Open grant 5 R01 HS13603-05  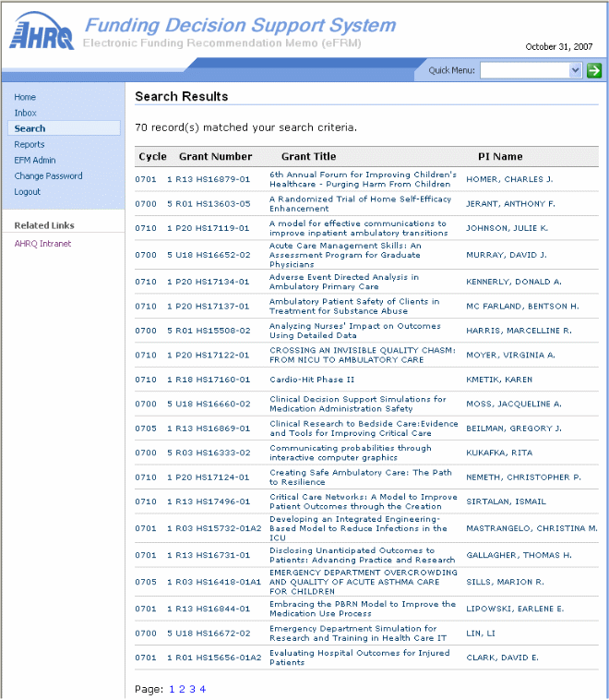(209, 204)
